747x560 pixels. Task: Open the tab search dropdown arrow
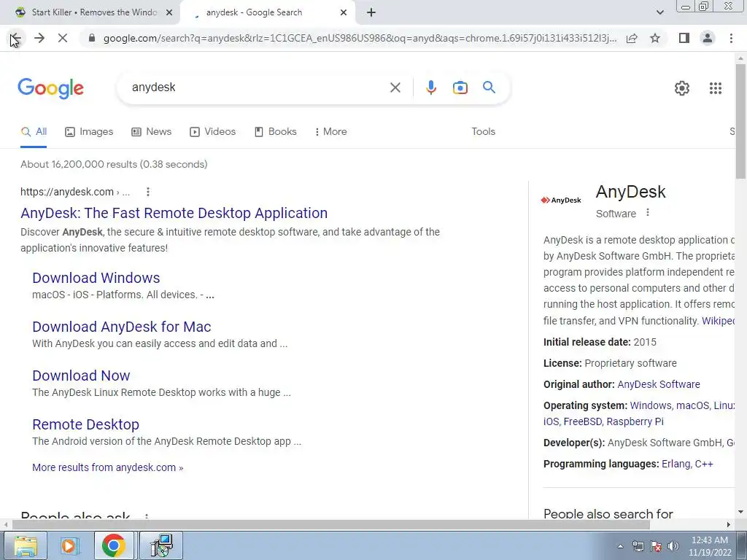[x=659, y=12]
